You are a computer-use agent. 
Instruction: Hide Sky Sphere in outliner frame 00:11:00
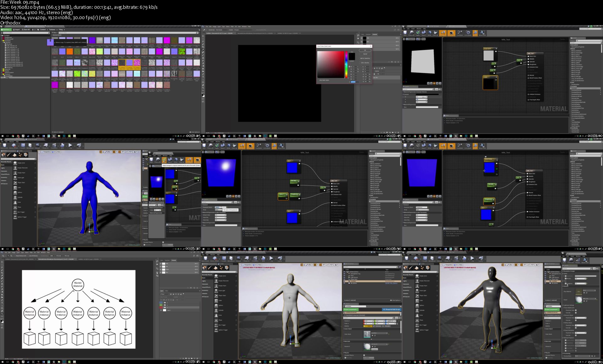pyautogui.click(x=344, y=283)
